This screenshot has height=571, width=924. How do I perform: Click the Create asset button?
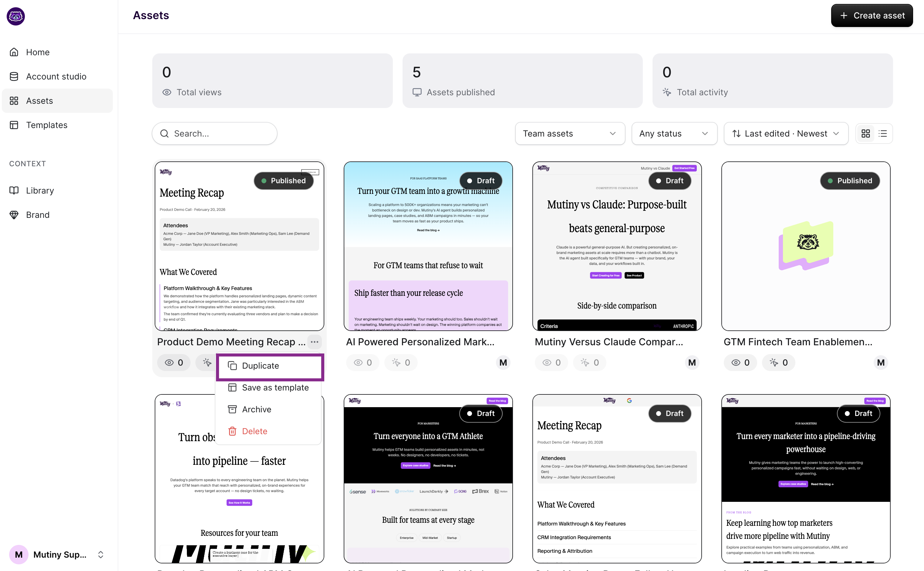[x=872, y=15]
